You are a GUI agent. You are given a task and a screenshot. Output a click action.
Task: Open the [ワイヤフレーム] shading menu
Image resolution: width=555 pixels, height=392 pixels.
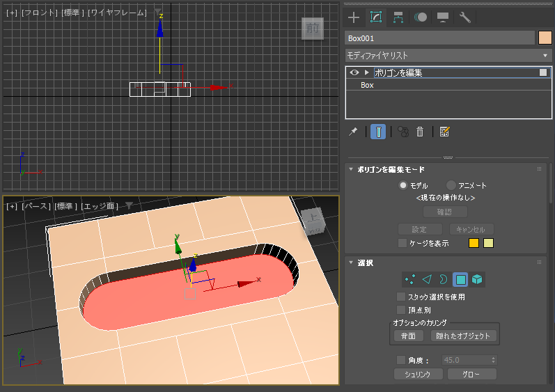click(117, 13)
